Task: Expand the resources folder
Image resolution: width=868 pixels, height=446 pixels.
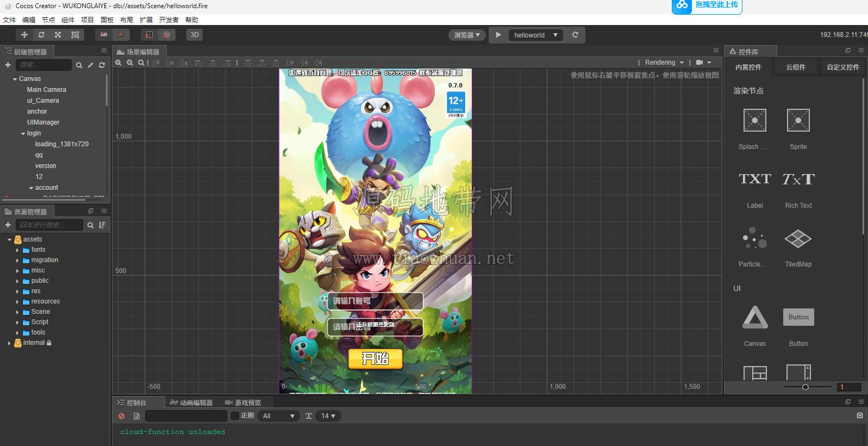Action: [17, 302]
